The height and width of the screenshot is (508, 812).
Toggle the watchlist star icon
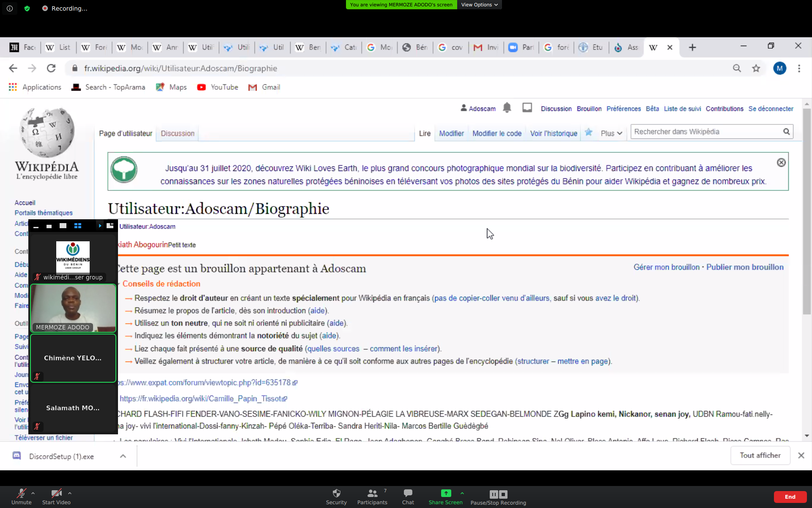click(x=589, y=133)
